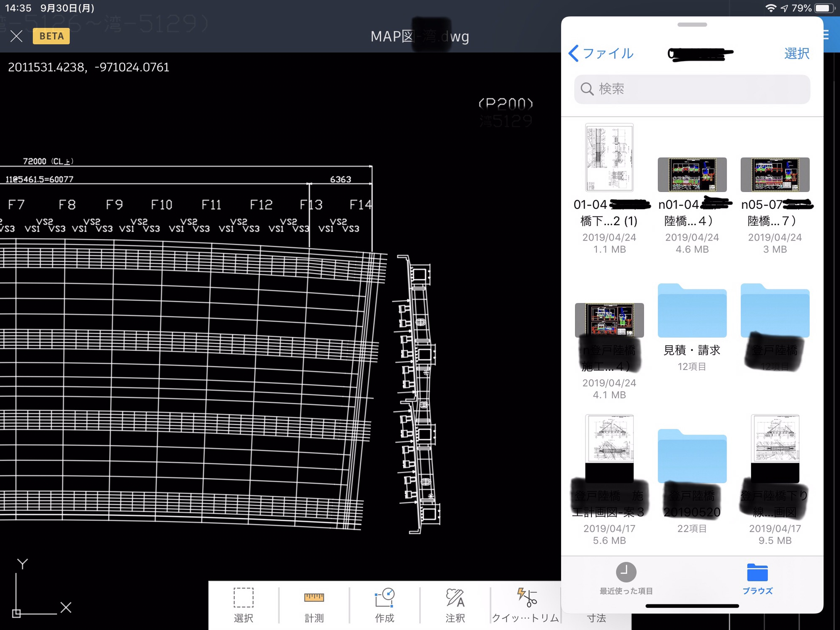840x630 pixels.
Task: Open the redacted folder beside 見積・請求
Action: pyautogui.click(x=775, y=311)
